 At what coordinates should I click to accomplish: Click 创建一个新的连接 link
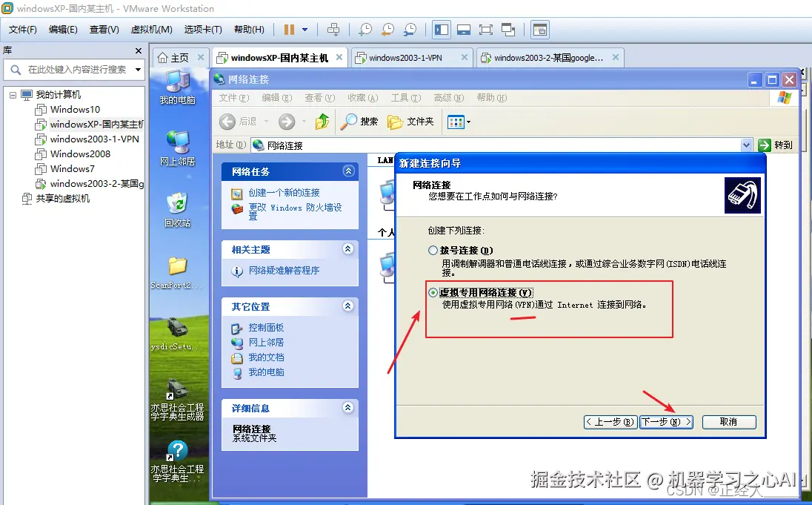pos(284,192)
